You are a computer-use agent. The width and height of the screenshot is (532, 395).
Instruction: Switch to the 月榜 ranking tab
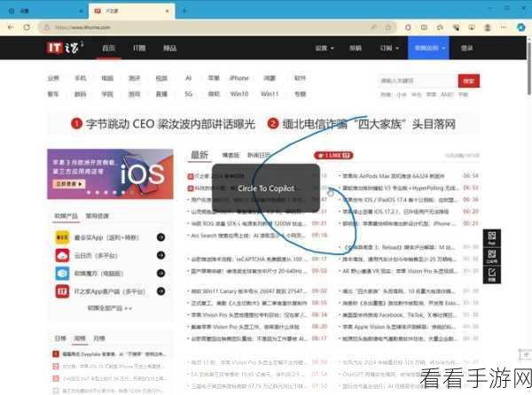pos(99,338)
